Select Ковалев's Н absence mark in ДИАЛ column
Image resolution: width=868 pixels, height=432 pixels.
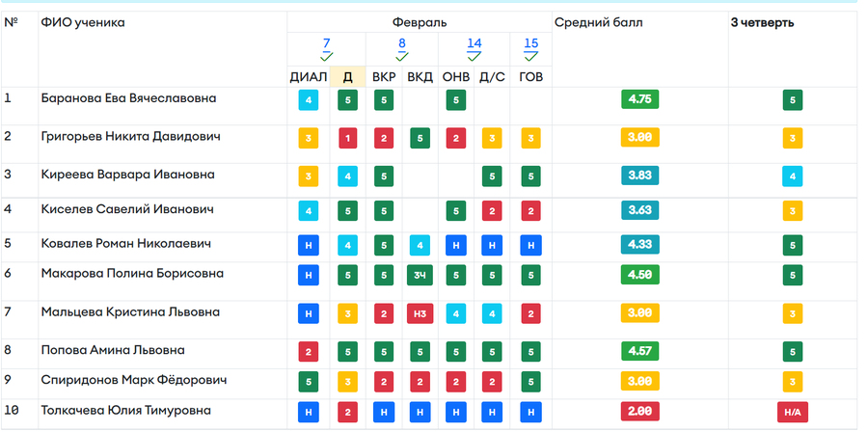309,246
